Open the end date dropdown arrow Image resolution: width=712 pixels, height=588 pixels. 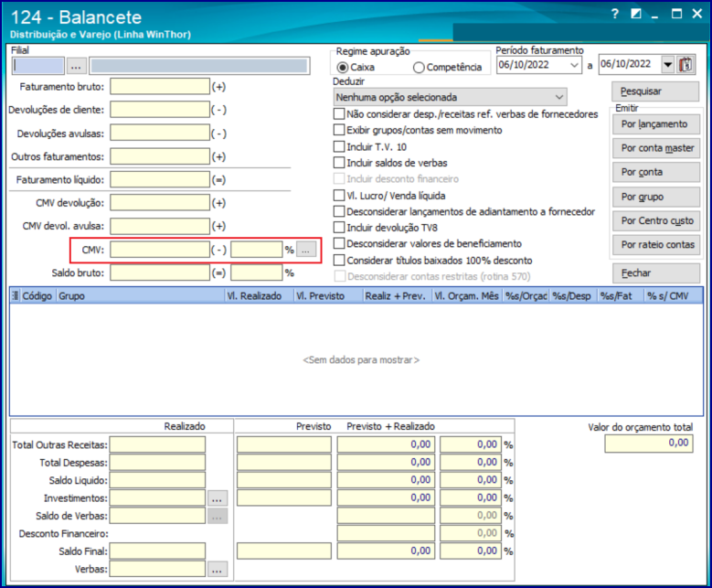click(x=667, y=65)
